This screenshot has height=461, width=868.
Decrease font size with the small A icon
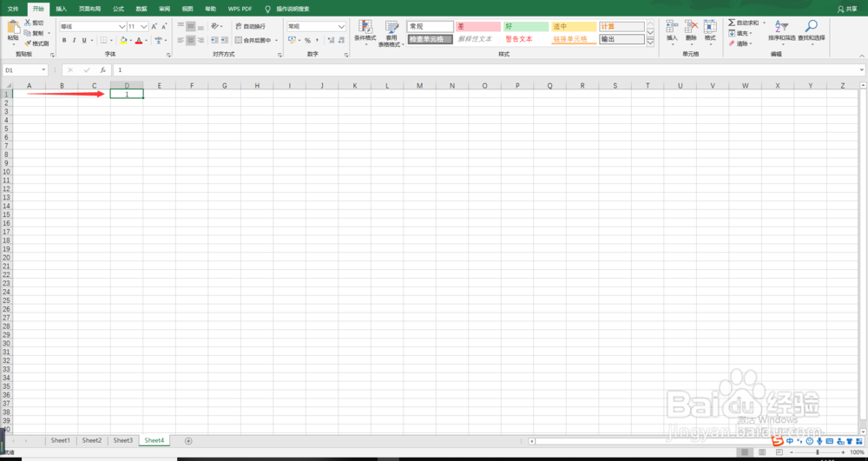click(164, 26)
